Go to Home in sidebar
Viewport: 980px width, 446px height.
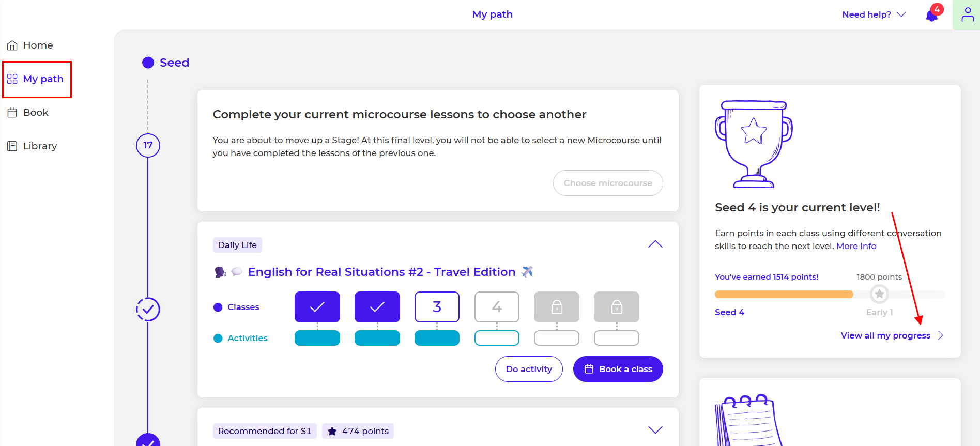38,45
